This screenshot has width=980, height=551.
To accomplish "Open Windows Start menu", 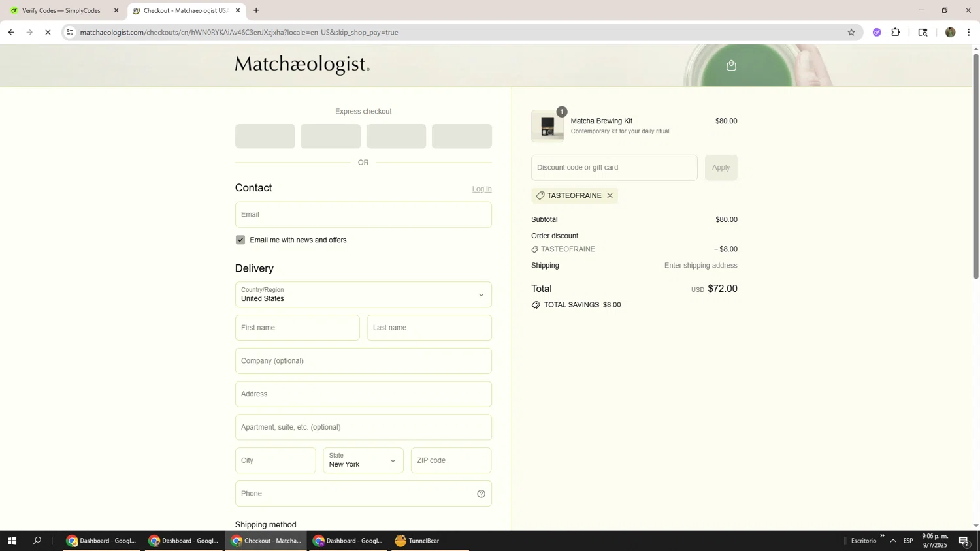I will coord(12,541).
